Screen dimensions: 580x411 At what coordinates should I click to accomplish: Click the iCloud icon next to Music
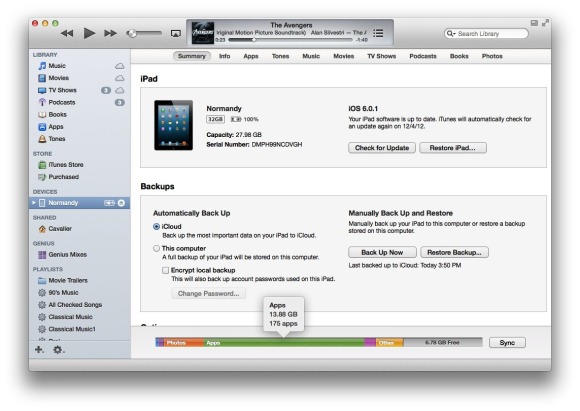point(119,66)
